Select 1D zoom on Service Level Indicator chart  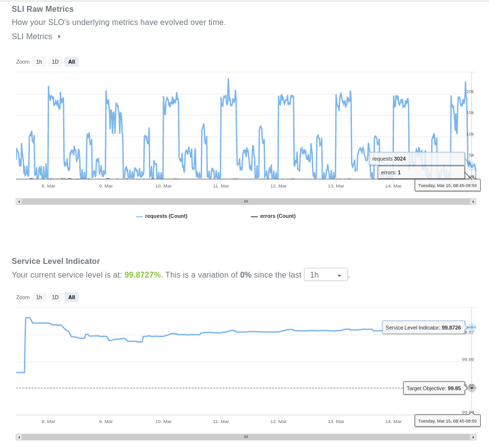[55, 297]
